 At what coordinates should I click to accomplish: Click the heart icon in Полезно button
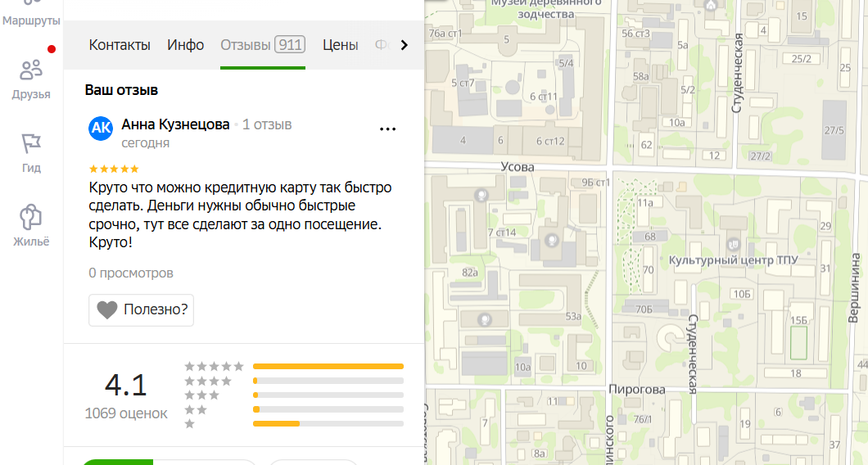click(106, 309)
